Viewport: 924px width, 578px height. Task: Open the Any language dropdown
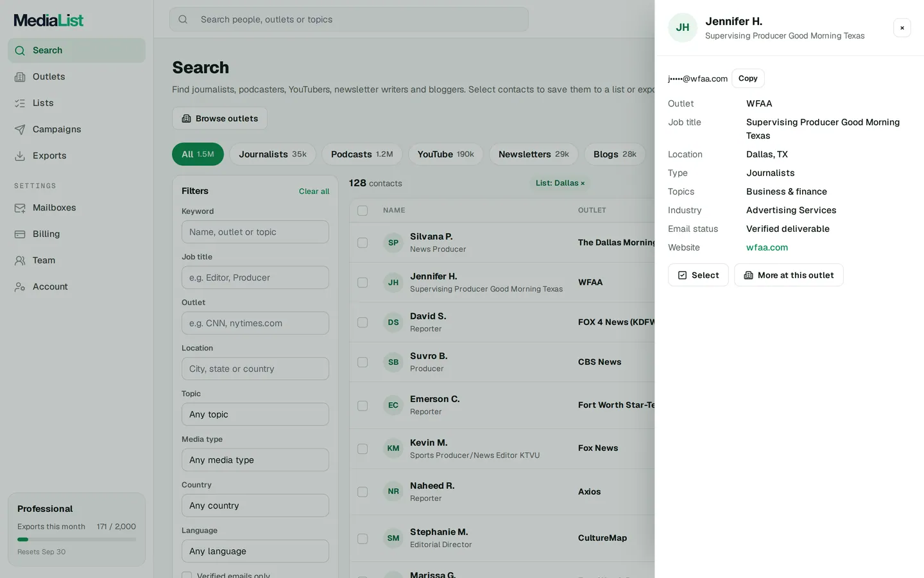pos(255,551)
